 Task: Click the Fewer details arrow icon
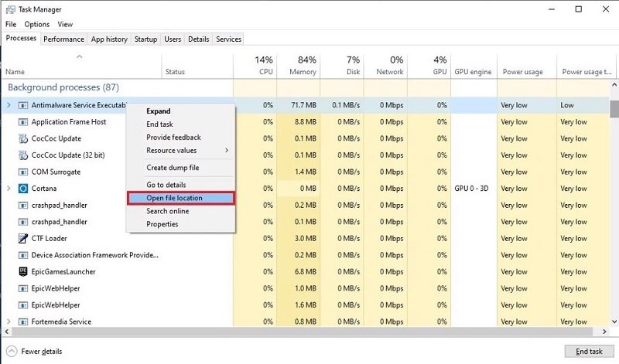pos(12,351)
